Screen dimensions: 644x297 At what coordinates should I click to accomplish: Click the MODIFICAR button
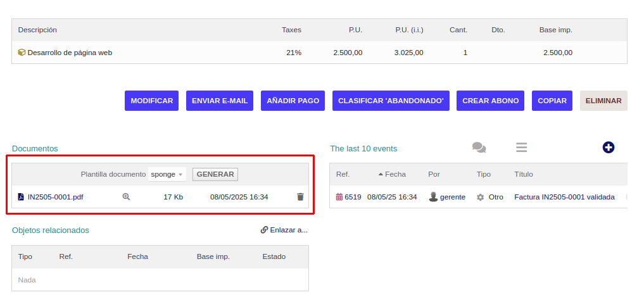pyautogui.click(x=152, y=101)
